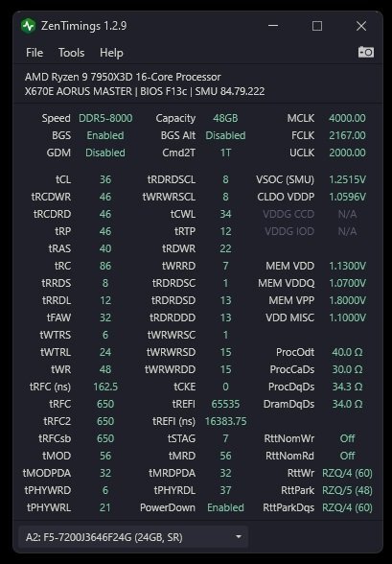
Task: Click the ZenTimings green pulse app icon
Action: tap(29, 26)
